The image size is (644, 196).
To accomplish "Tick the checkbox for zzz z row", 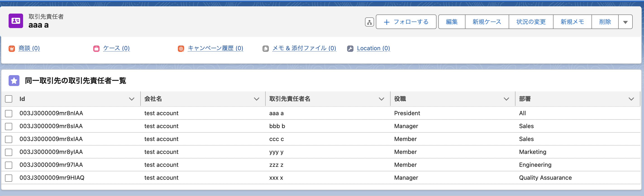I will (9, 165).
